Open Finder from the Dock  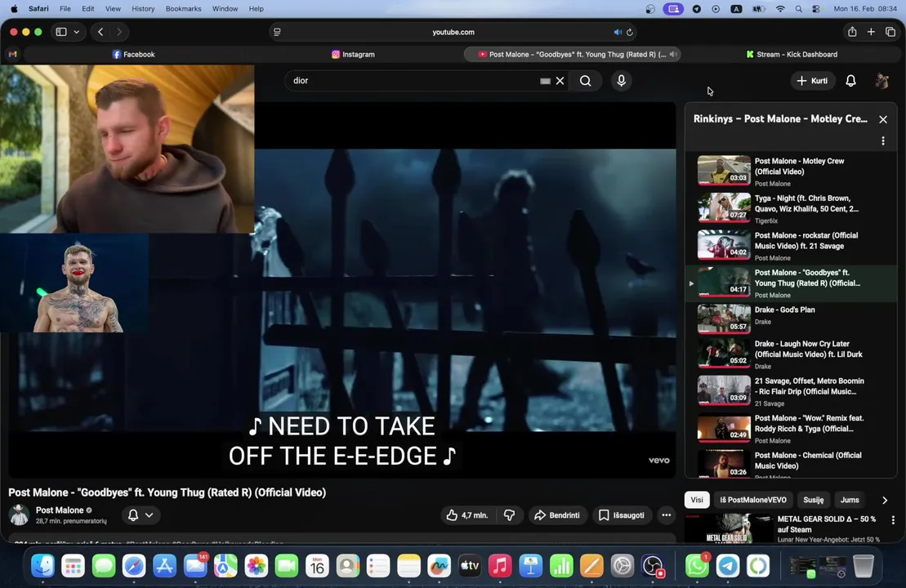(x=42, y=566)
